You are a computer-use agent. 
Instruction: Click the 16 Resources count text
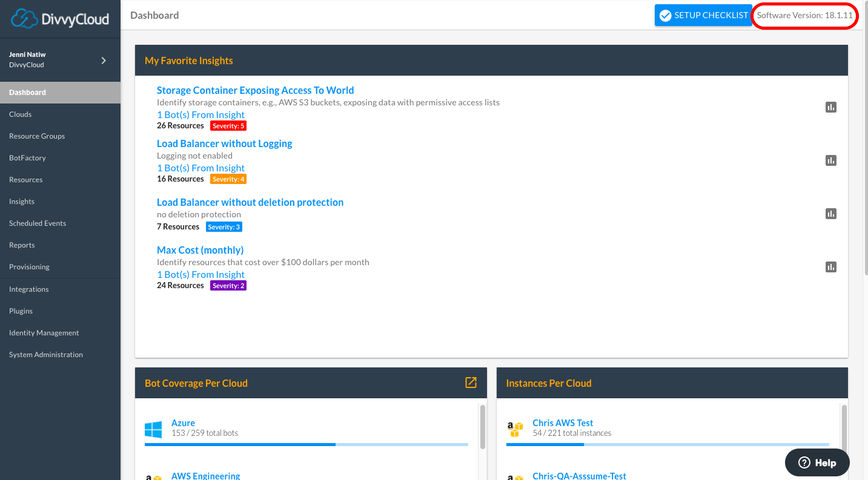181,179
